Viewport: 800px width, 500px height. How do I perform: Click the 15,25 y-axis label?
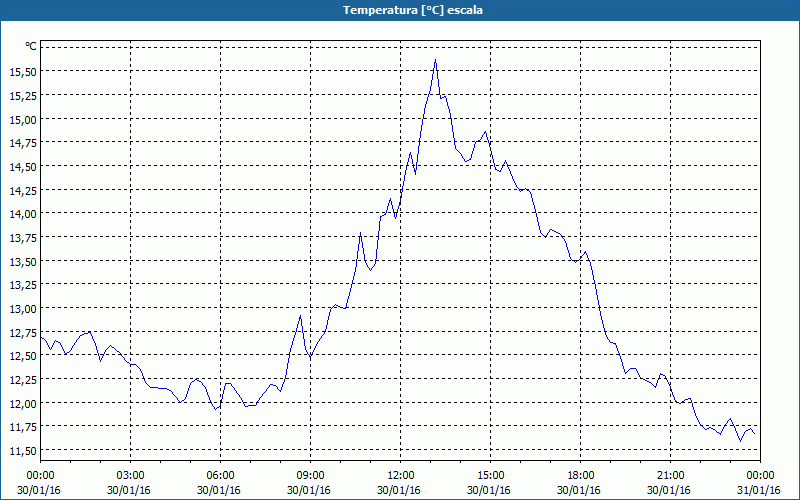(x=23, y=95)
